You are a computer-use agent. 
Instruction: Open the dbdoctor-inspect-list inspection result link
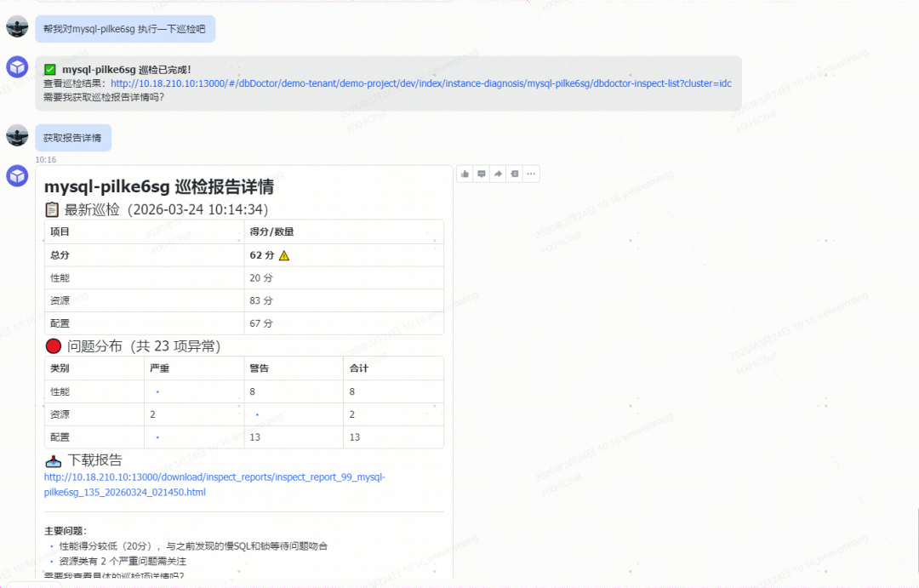[421, 83]
